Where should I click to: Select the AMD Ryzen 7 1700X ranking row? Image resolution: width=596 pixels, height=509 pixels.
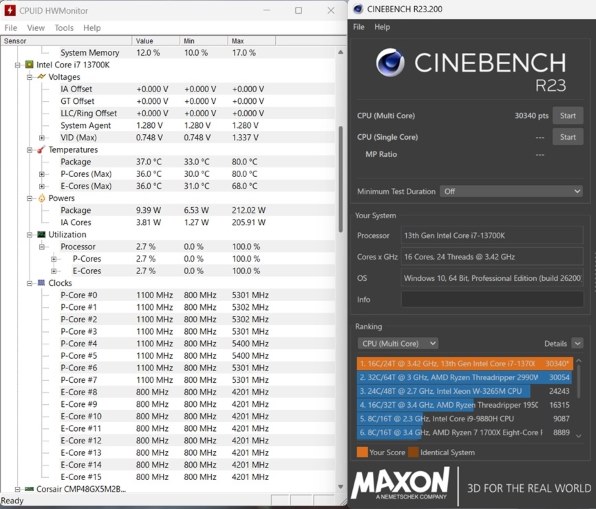click(464, 433)
